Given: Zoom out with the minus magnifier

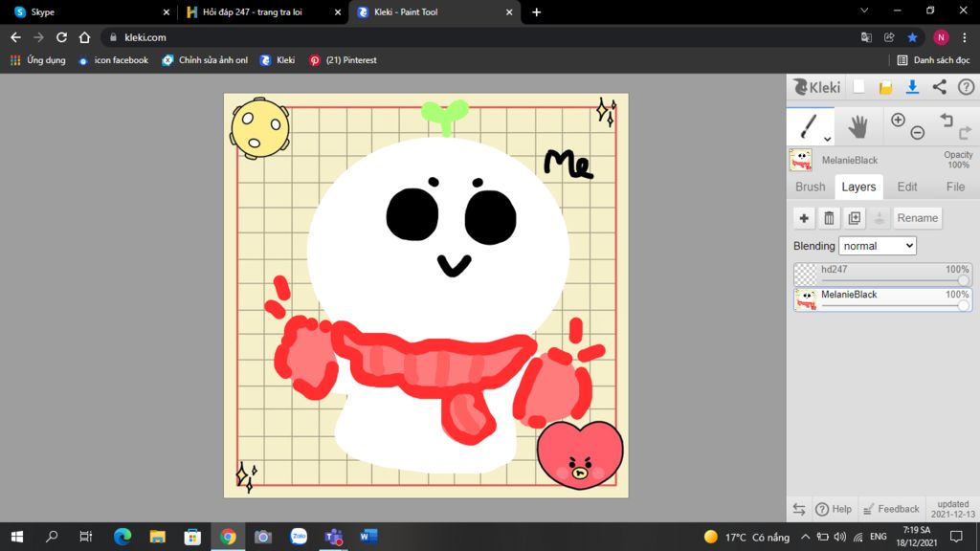Looking at the screenshot, I should point(917,132).
